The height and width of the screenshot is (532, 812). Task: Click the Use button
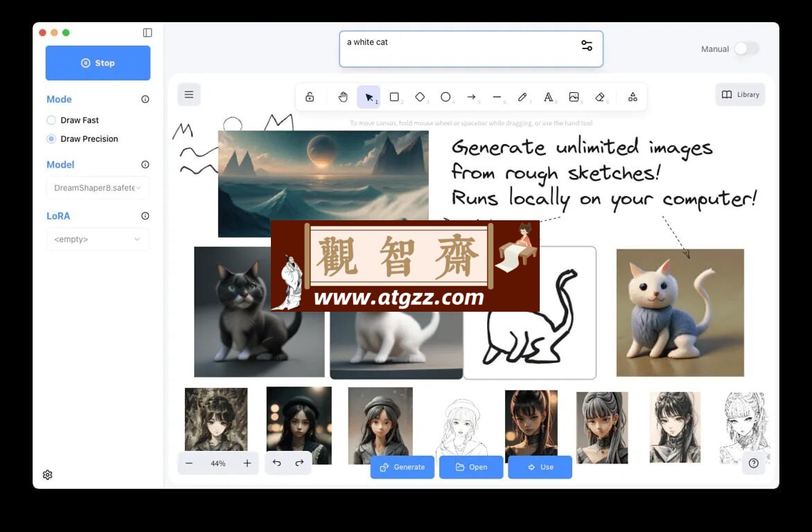pyautogui.click(x=540, y=468)
